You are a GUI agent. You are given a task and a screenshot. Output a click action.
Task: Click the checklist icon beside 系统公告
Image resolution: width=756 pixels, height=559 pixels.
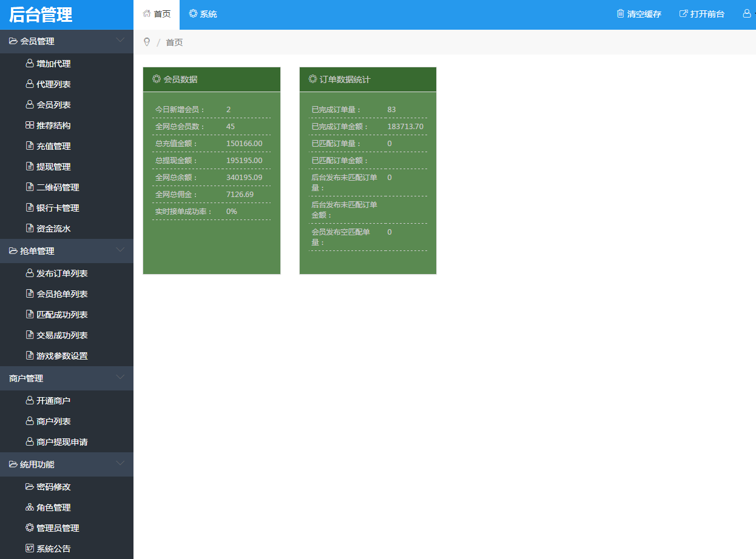coord(29,549)
